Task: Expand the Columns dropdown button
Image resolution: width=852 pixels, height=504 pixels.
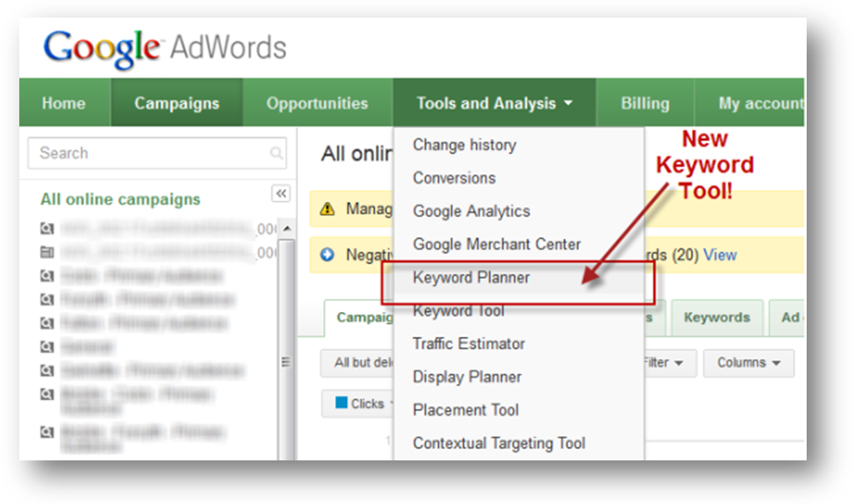Action: pos(748,362)
